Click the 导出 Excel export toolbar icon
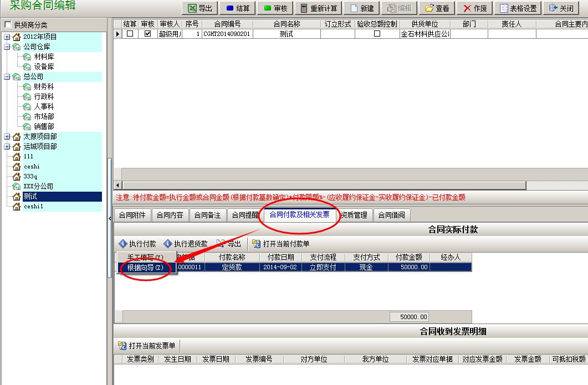 [192, 8]
